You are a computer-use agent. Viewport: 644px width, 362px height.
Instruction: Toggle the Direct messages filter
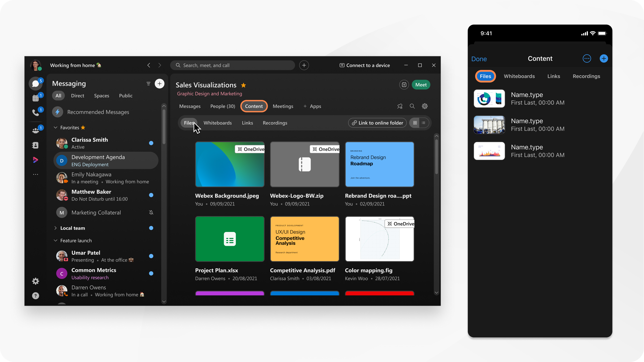point(78,95)
